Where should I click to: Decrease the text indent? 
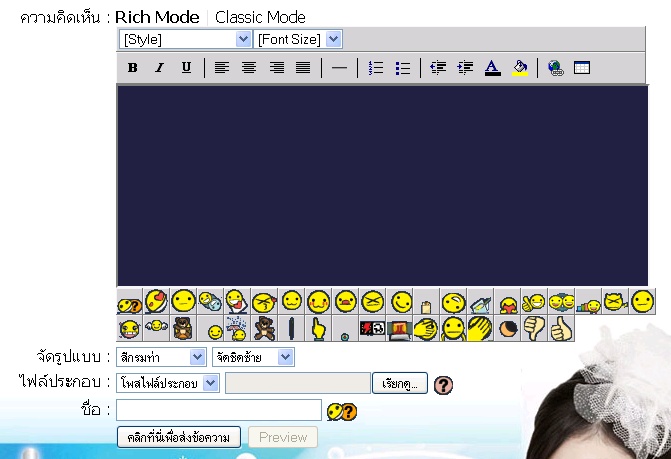pos(438,68)
